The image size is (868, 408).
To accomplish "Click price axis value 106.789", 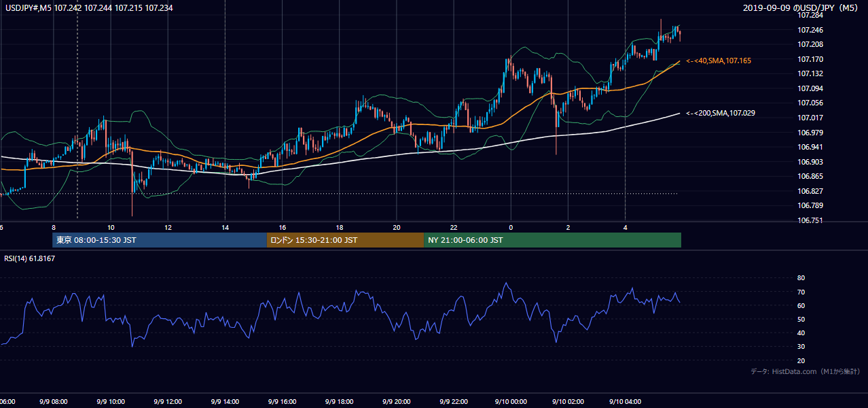I will coord(810,205).
